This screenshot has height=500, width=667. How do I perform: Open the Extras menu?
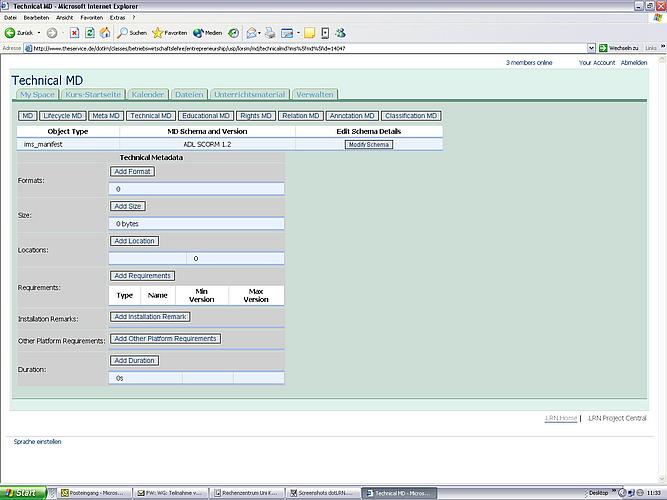click(x=117, y=18)
